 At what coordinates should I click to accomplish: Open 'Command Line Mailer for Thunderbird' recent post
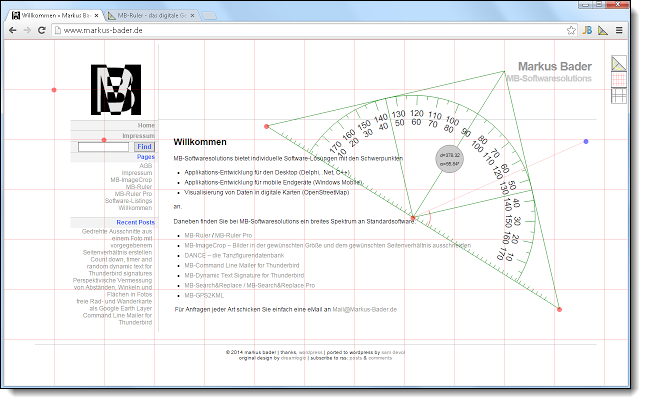[x=117, y=319]
